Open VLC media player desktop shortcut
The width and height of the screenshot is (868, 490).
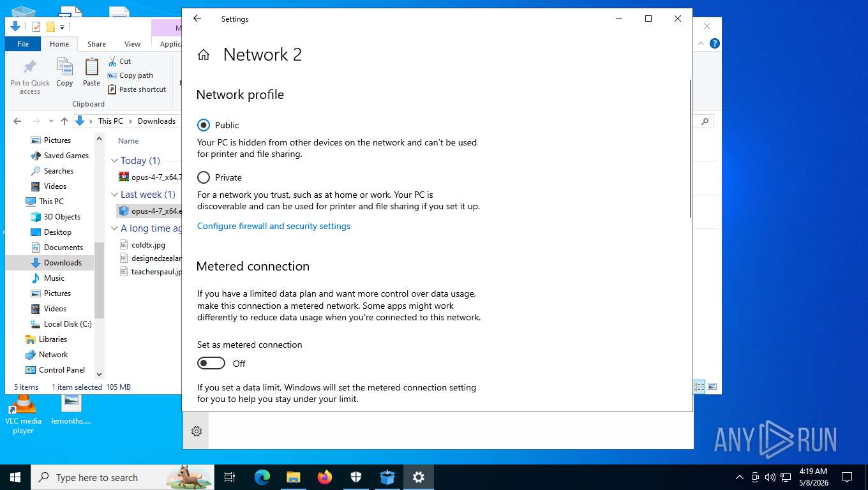click(24, 415)
